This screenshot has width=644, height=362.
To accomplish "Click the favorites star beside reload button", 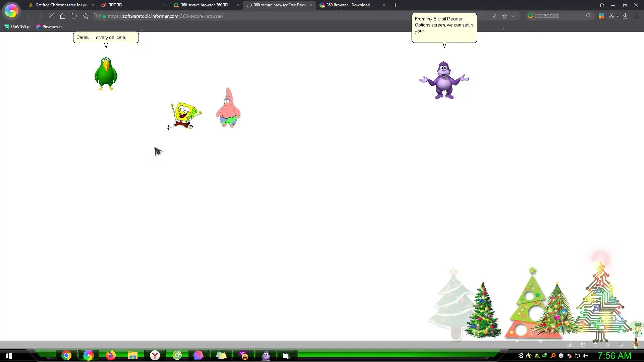I will [x=86, y=16].
